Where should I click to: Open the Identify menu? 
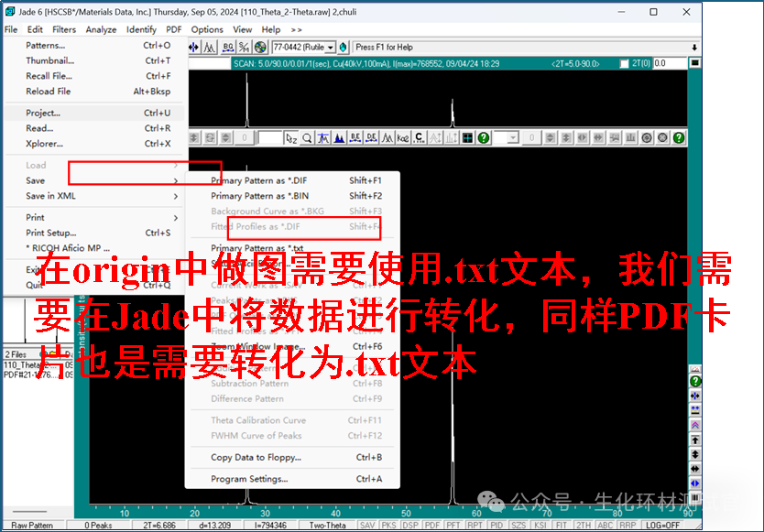coord(141,29)
